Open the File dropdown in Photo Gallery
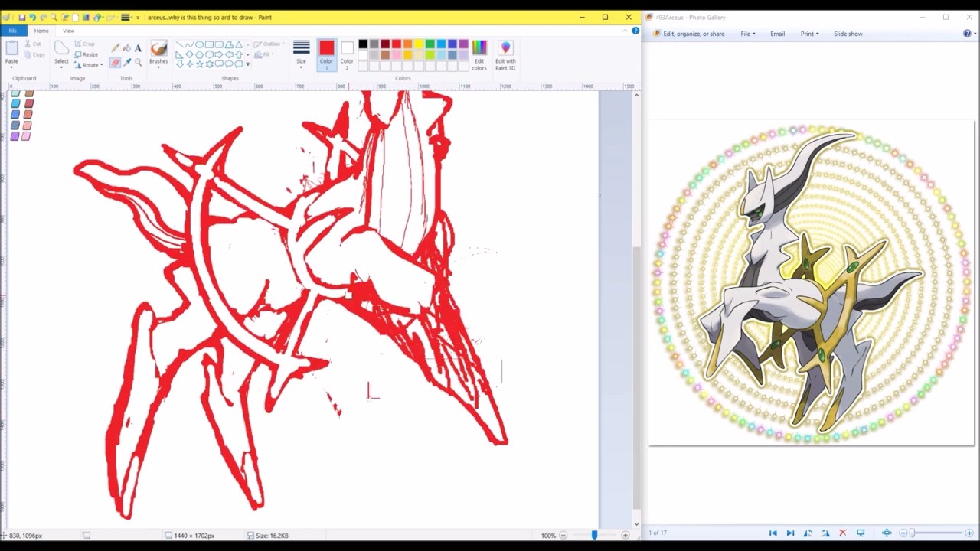This screenshot has height=551, width=980. pyautogui.click(x=748, y=34)
